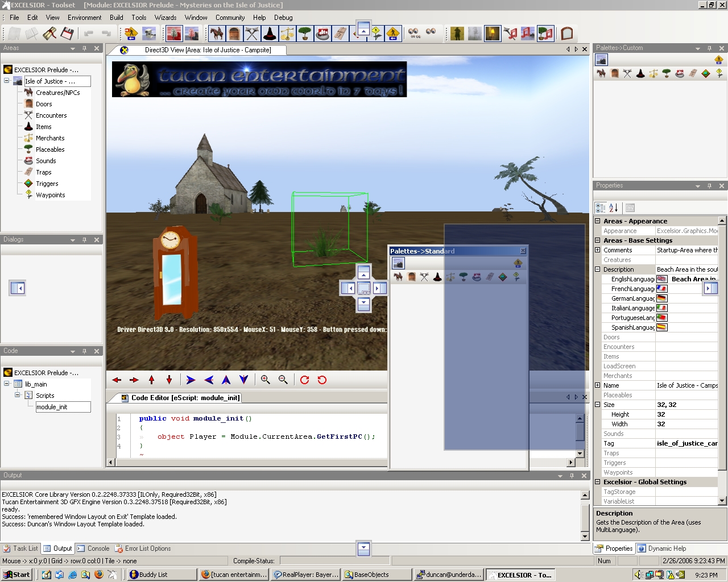Collapse Areas - Appearance property category
Image resolution: width=728 pixels, height=582 pixels.
(598, 221)
